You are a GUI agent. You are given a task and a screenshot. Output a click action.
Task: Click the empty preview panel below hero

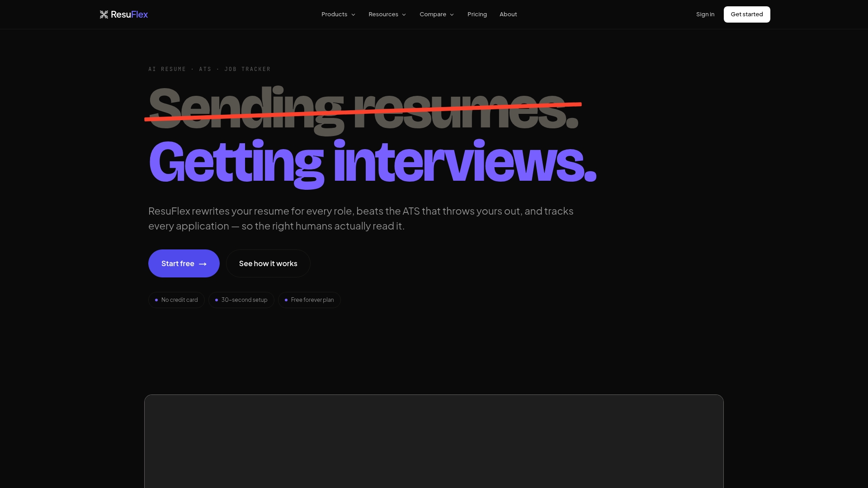click(434, 441)
